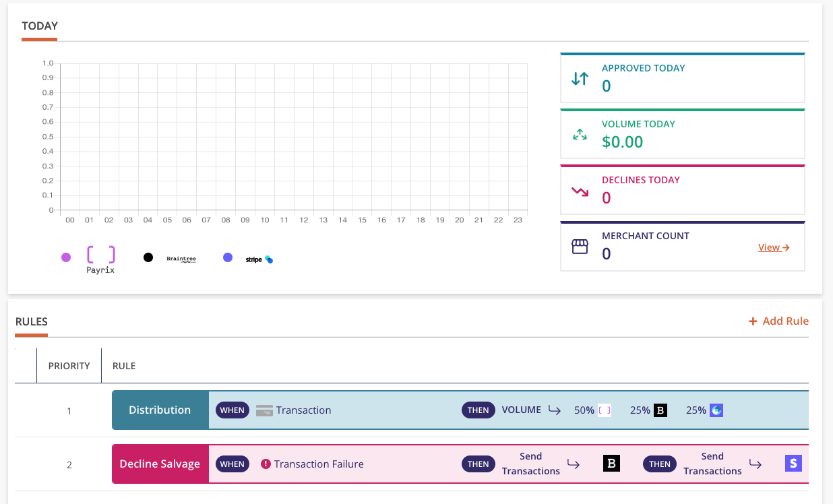This screenshot has height=504, width=833.
Task: Select the RULES tab
Action: pos(32,322)
